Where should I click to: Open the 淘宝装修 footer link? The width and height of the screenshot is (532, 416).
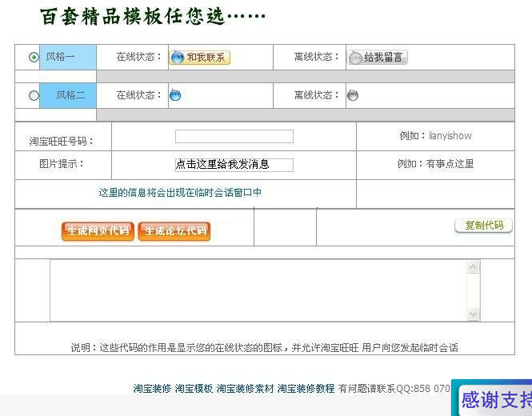(152, 388)
